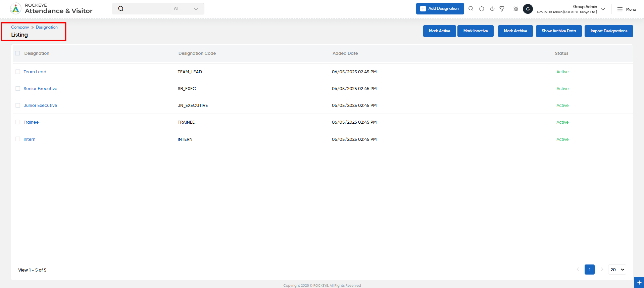644x288 pixels.
Task: Click Add Designation button
Action: [440, 9]
